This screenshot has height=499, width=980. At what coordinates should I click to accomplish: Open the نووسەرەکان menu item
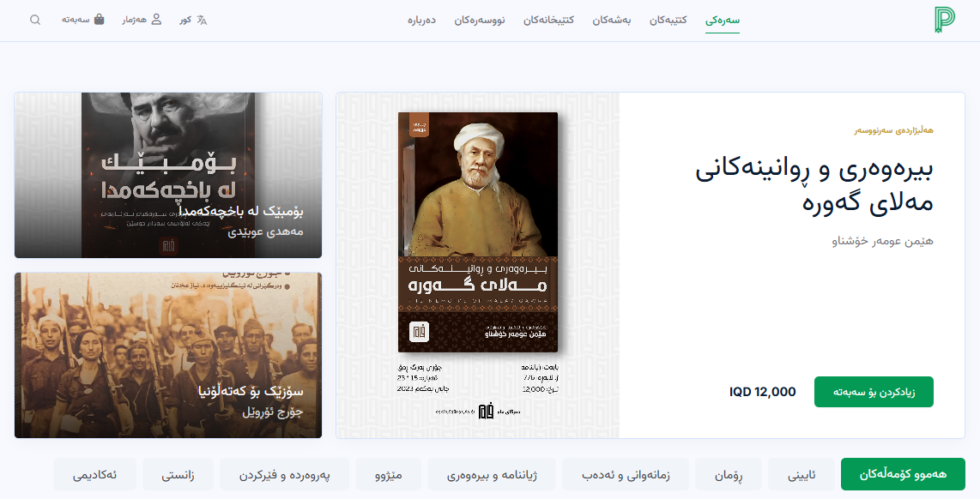480,20
